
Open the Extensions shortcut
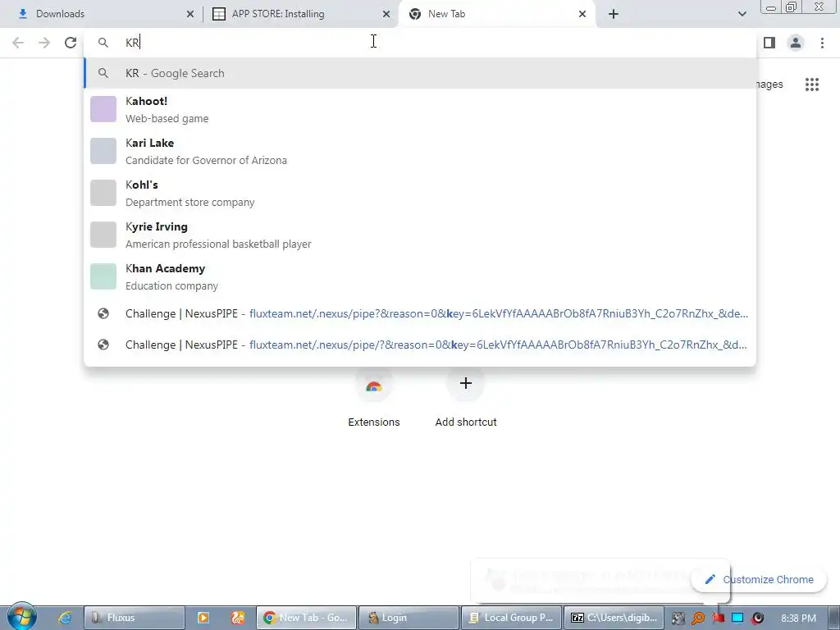coord(374,398)
